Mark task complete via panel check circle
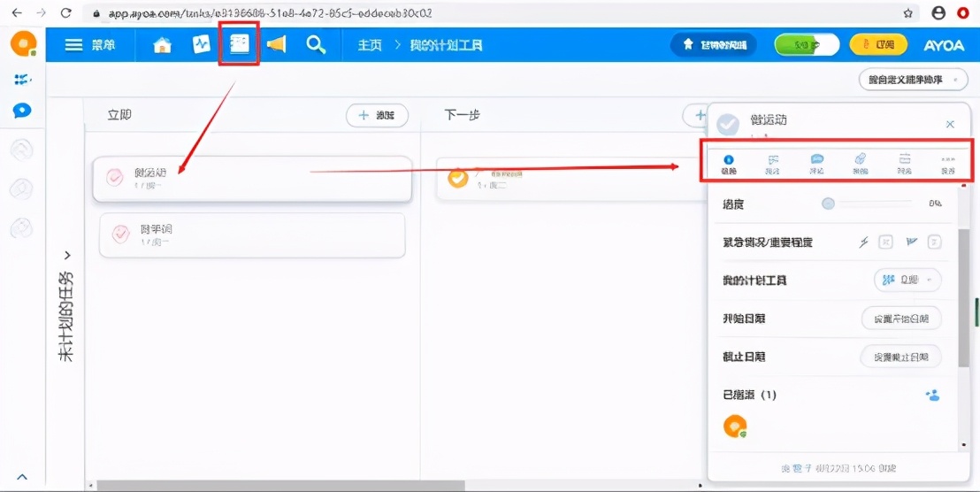This screenshot has height=492, width=980. pos(728,124)
